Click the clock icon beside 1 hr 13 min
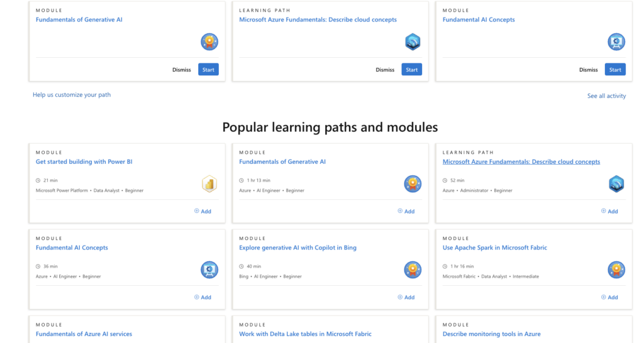Screen dimensions: 644x343 241,180
